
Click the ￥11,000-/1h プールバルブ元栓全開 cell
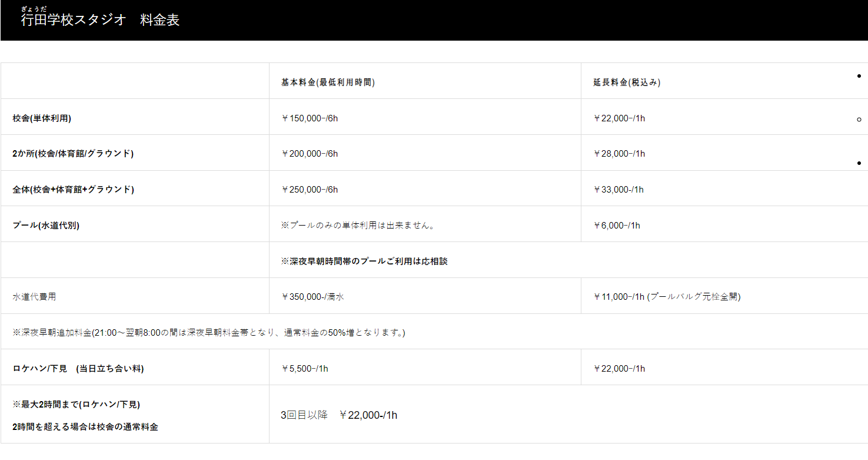click(x=667, y=297)
